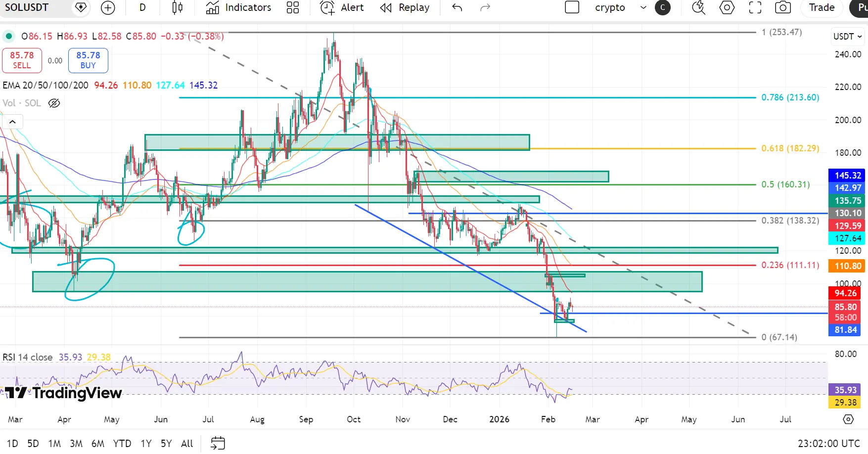Set the time range to 6M

(98, 443)
